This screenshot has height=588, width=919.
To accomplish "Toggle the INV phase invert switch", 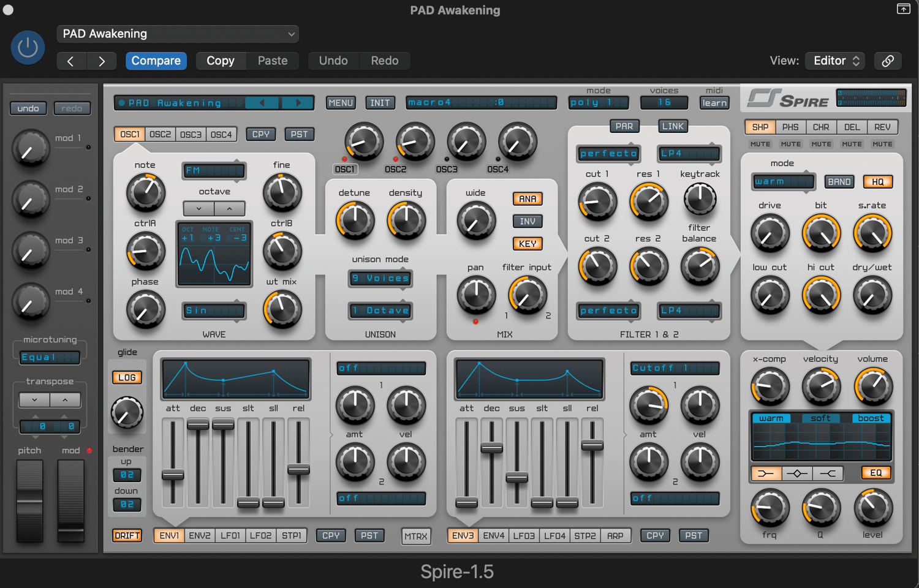I will (x=528, y=221).
